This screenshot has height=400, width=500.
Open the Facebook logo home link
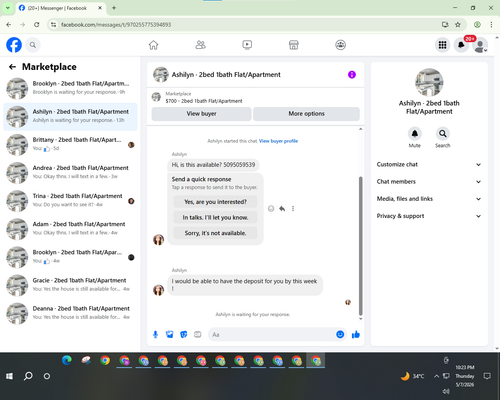point(14,45)
